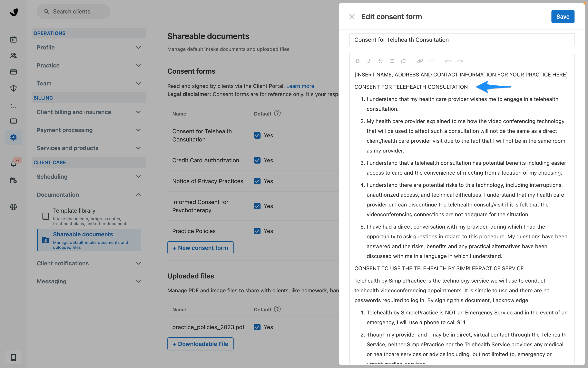Collapse the Documentation section

(89, 195)
